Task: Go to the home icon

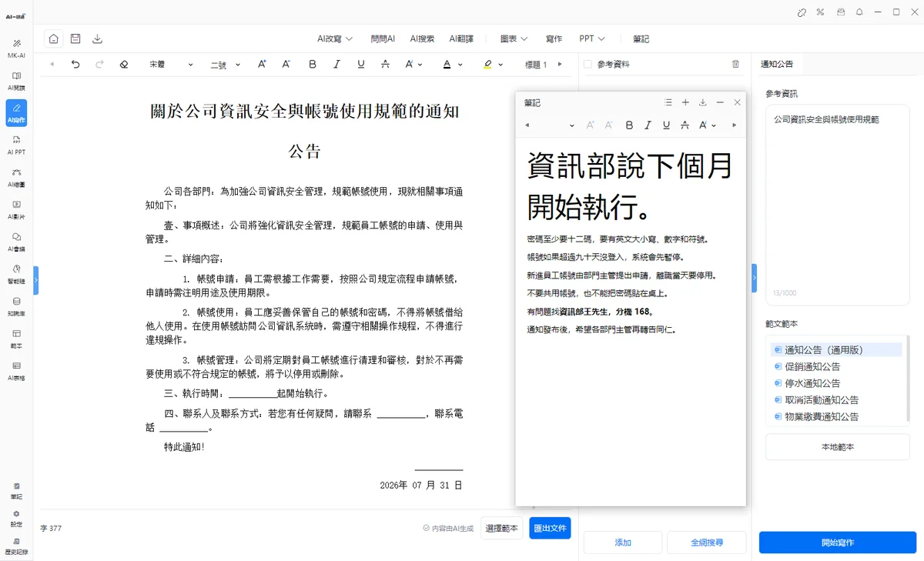Action: tap(53, 38)
